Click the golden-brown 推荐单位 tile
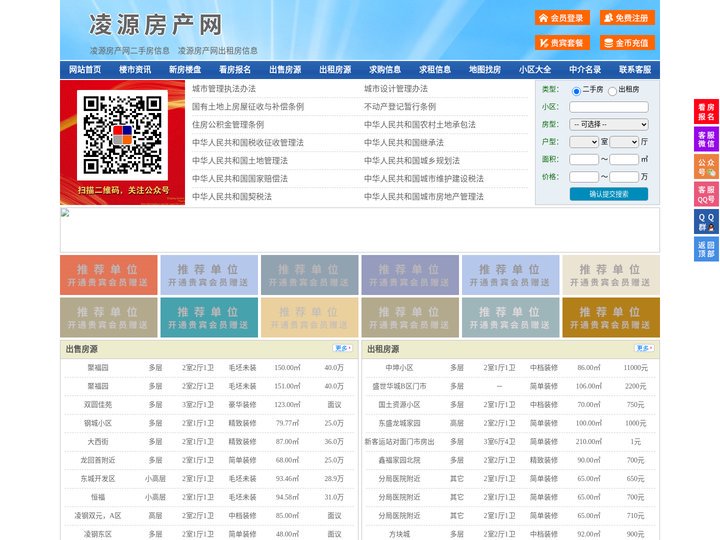Viewport: 720px width, 540px height. coord(611,317)
